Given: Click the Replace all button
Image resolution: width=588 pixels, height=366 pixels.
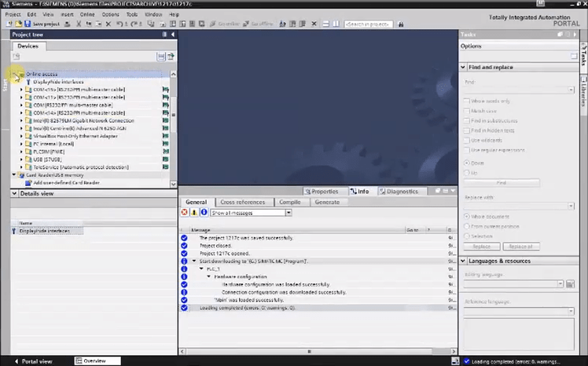Looking at the screenshot, I should pos(520,247).
